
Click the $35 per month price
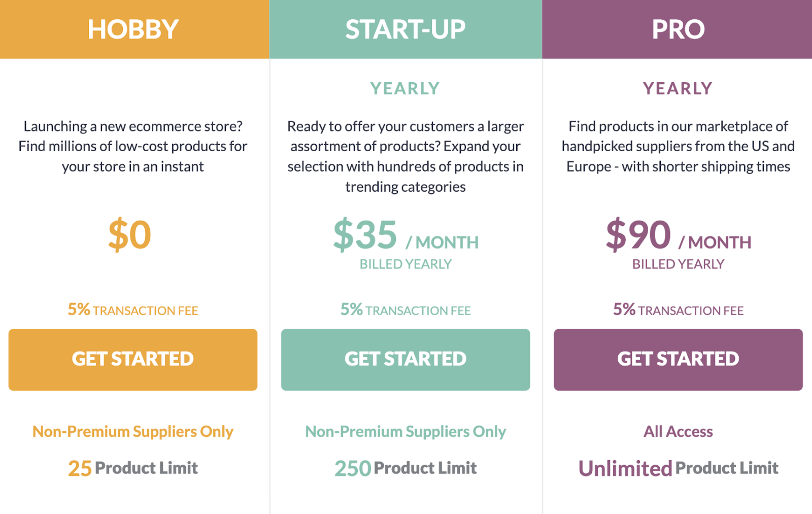[405, 236]
